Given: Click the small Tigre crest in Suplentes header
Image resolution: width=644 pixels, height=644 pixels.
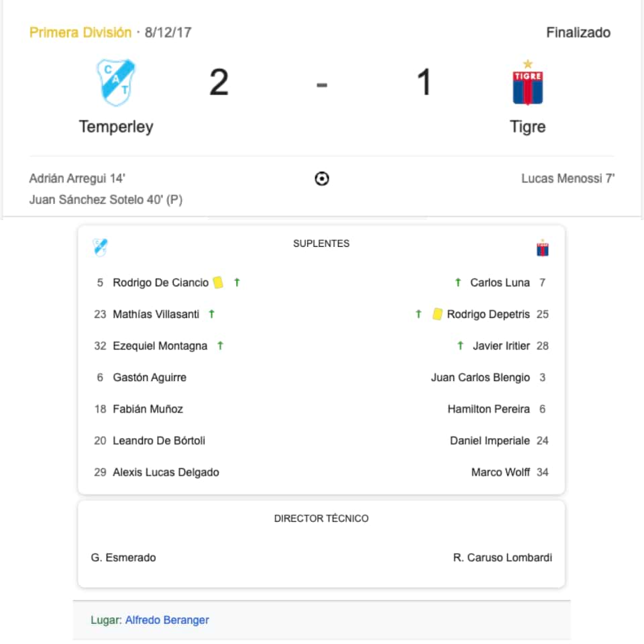Looking at the screenshot, I should click(x=543, y=248).
